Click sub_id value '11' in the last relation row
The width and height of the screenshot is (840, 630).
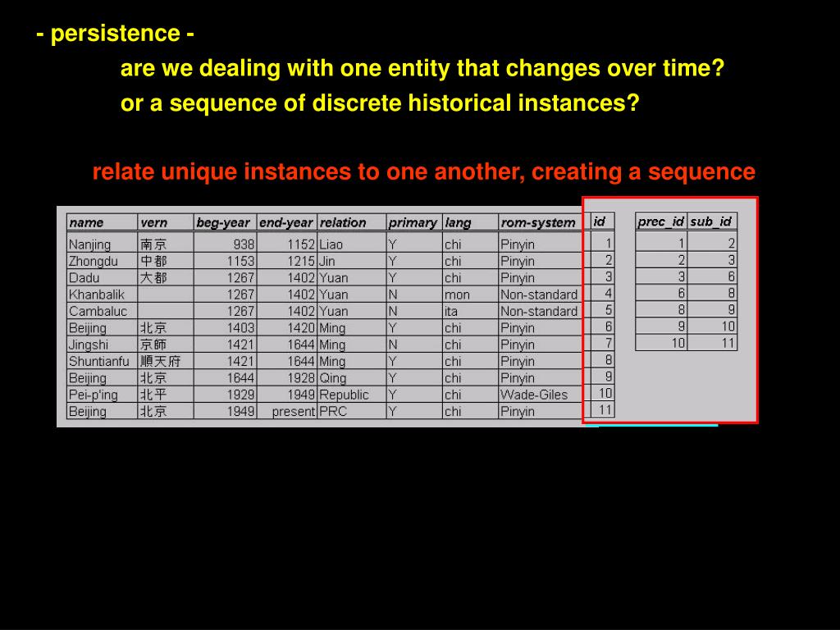[x=728, y=343]
